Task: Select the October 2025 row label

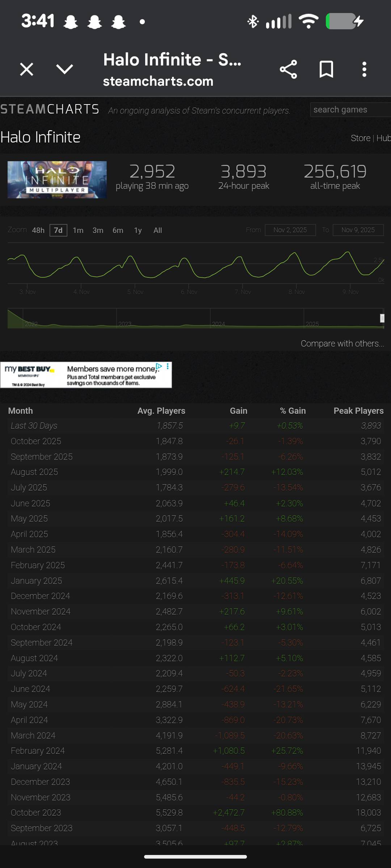Action: pyautogui.click(x=36, y=441)
